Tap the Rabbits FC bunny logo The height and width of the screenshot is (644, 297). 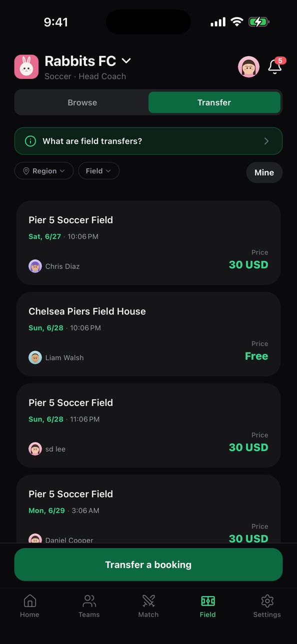pos(26,67)
